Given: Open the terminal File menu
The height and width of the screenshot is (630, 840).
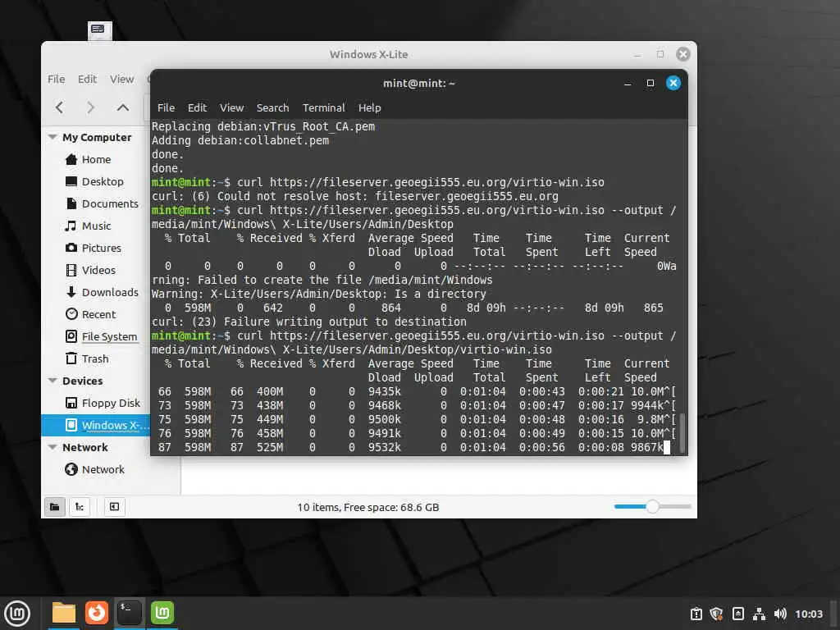Looking at the screenshot, I should 166,107.
